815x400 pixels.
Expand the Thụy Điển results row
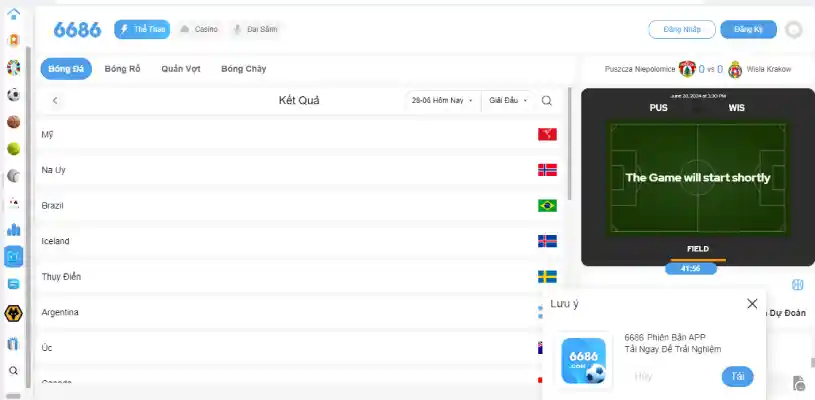[299, 277]
